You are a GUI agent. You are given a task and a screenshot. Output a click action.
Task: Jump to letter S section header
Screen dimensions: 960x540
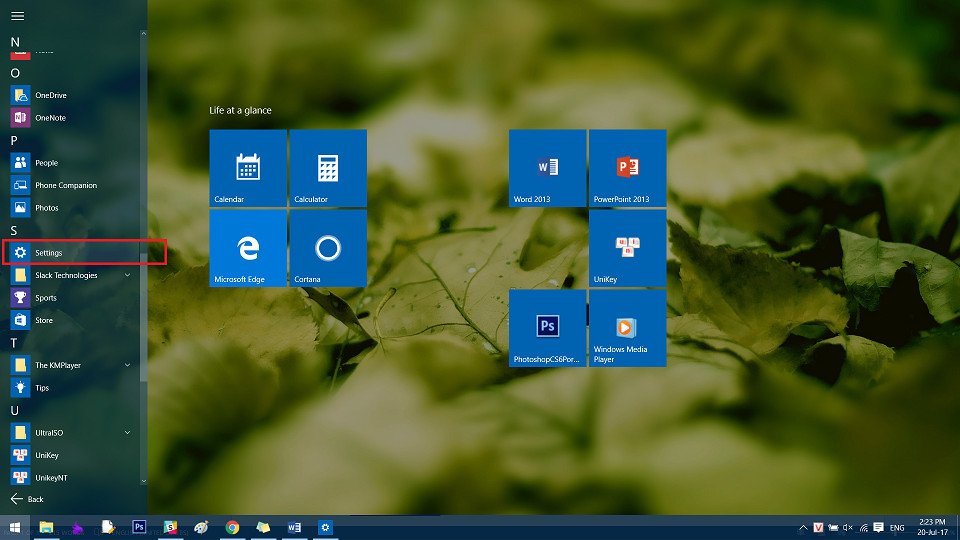[13, 230]
